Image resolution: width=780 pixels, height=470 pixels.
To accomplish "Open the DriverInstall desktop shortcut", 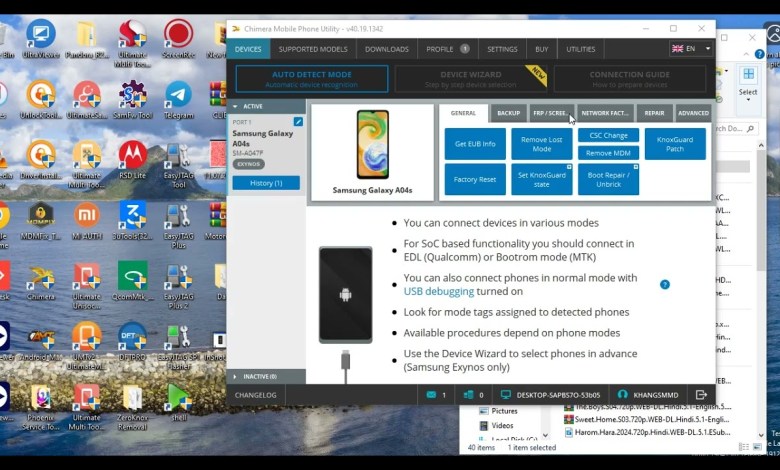I will (x=41, y=160).
